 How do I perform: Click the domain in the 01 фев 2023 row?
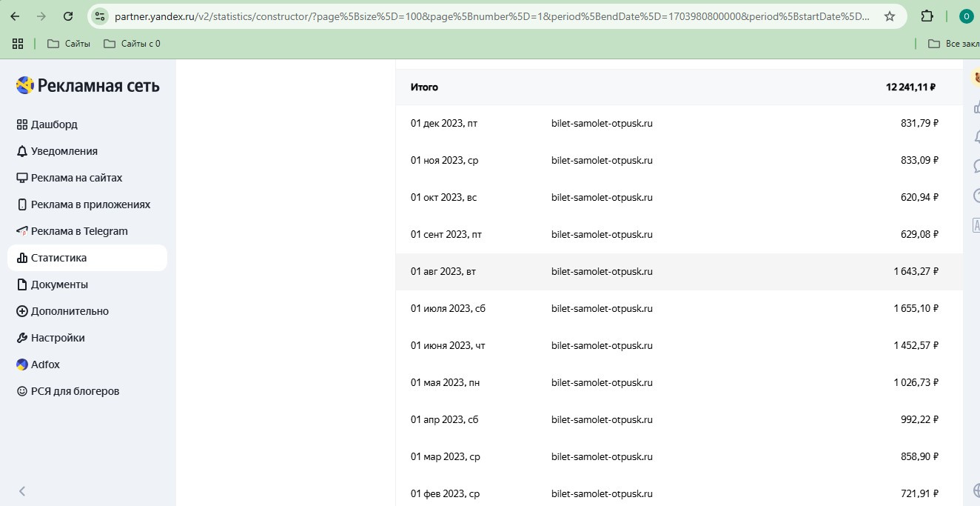click(x=602, y=494)
